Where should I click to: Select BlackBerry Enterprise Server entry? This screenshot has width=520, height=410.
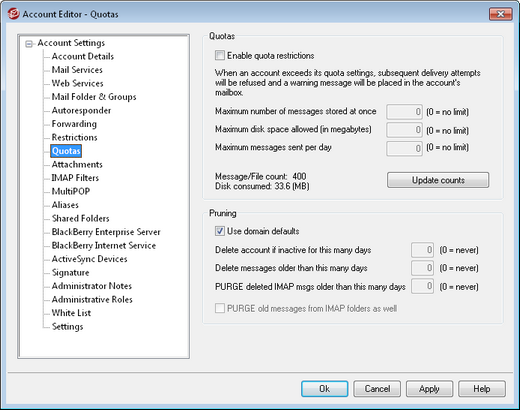pos(106,232)
